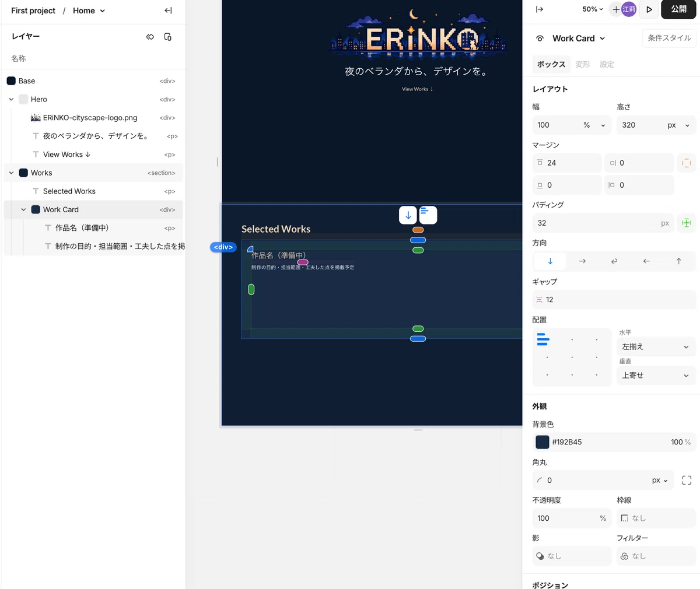
Task: Select Selected Works layer row
Action: point(93,191)
